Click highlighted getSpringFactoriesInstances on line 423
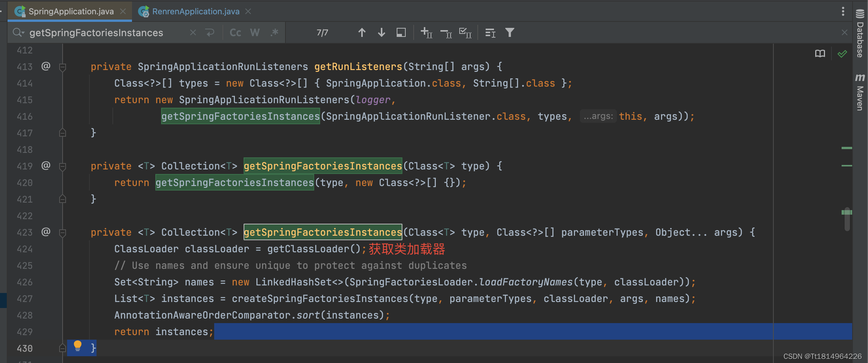 (323, 232)
